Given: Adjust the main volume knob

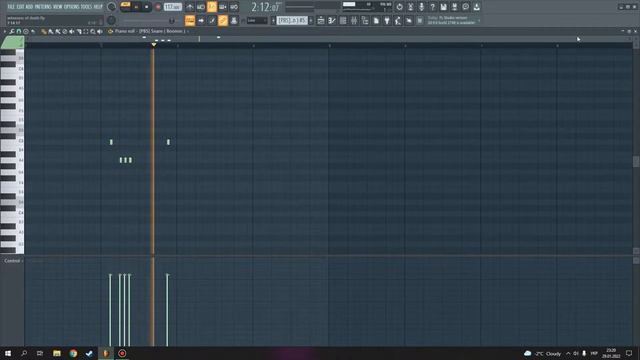Looking at the screenshot, I should click(111, 7).
